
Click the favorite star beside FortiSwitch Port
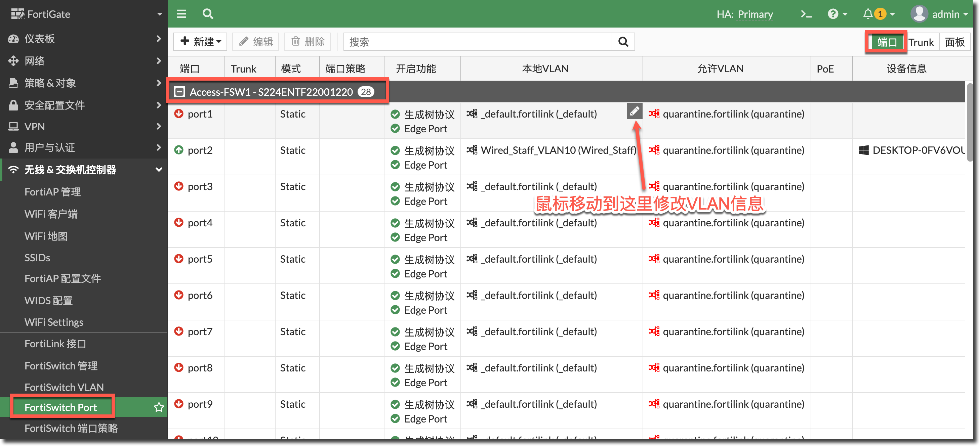[x=159, y=407]
